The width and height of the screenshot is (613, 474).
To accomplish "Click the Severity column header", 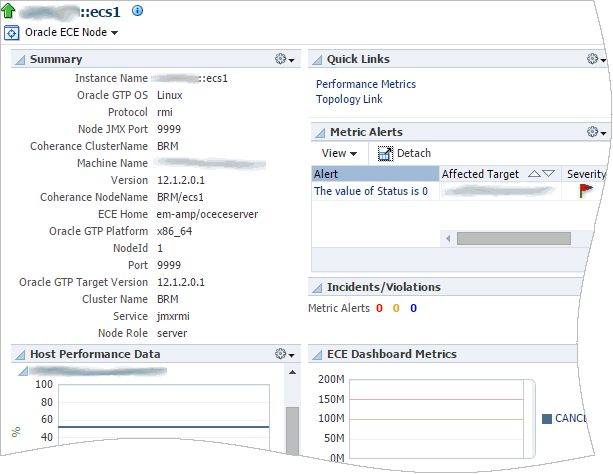I will pos(586,174).
